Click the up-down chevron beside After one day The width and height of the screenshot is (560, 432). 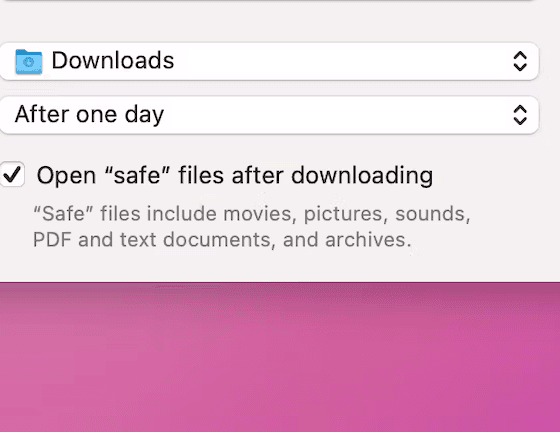pos(520,115)
